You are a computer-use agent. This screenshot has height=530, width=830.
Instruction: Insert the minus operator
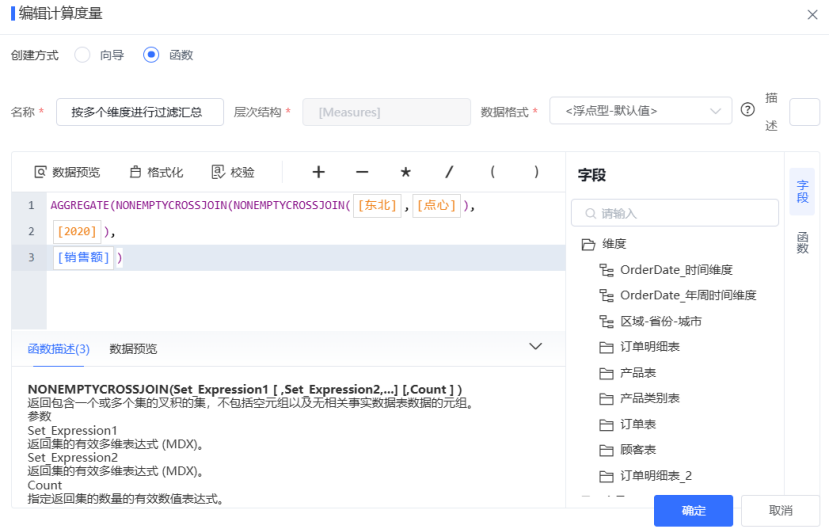[362, 172]
